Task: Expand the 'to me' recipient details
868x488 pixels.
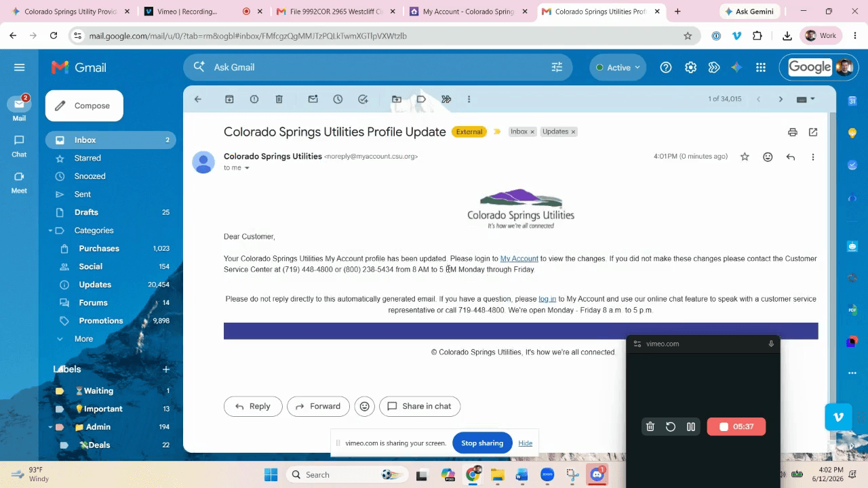Action: (x=247, y=168)
